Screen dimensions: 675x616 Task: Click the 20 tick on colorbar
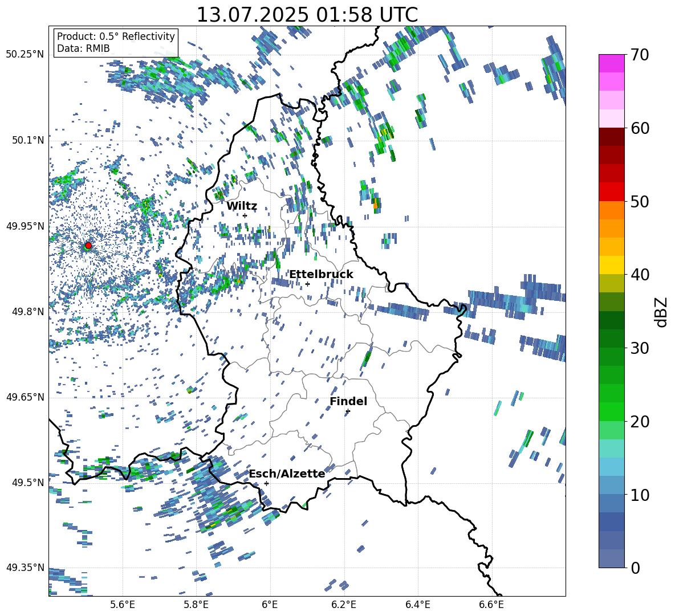click(640, 421)
